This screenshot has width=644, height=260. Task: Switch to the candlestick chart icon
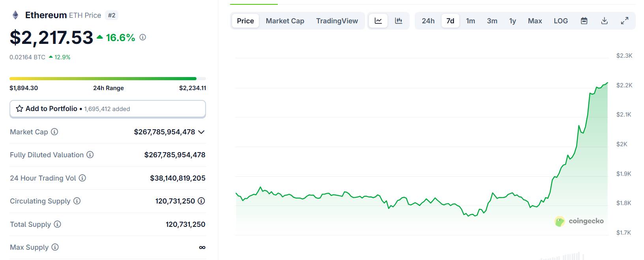click(399, 21)
